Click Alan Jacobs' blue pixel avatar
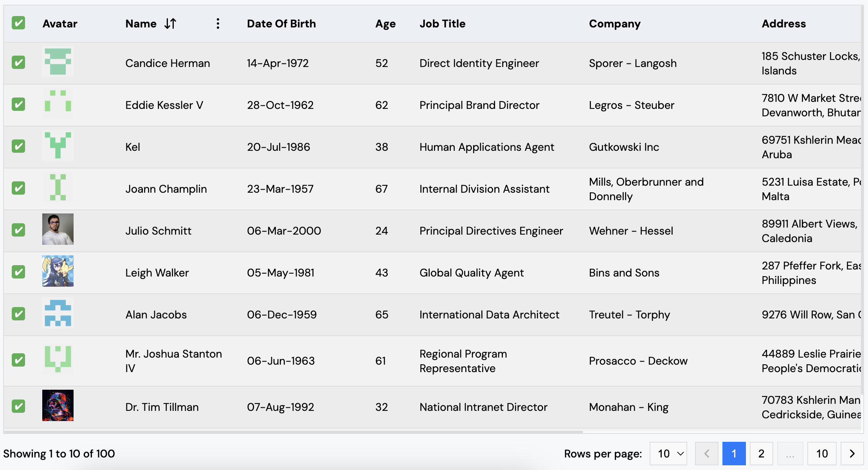 pyautogui.click(x=58, y=313)
